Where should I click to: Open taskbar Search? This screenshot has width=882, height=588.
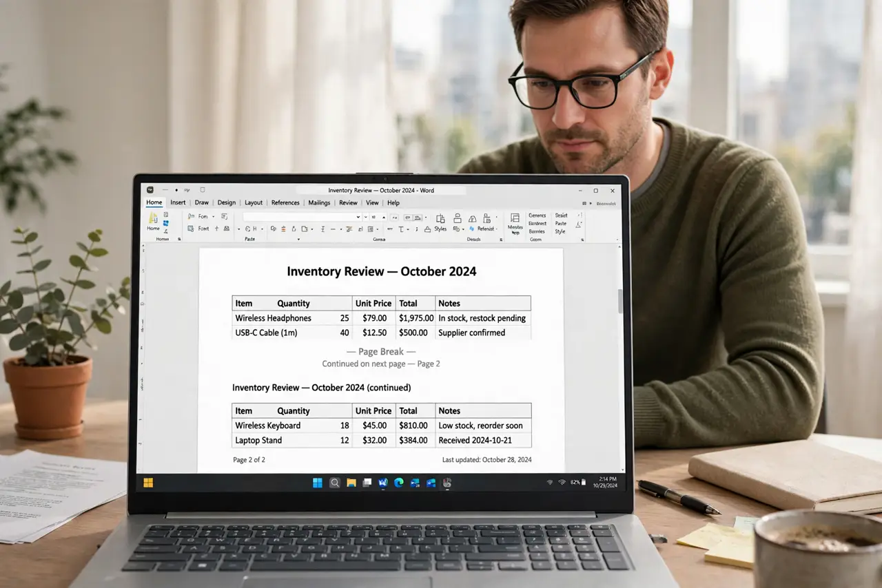click(x=335, y=483)
